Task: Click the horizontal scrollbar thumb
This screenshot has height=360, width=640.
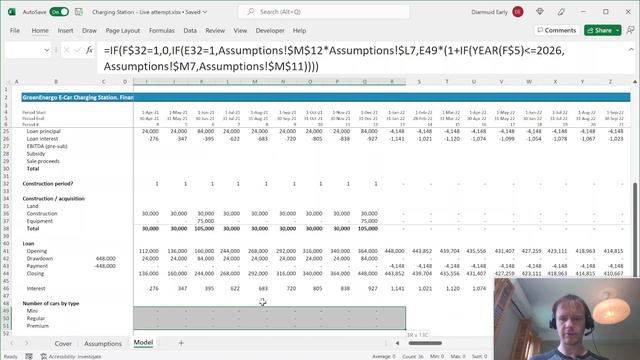Action: click(x=425, y=343)
